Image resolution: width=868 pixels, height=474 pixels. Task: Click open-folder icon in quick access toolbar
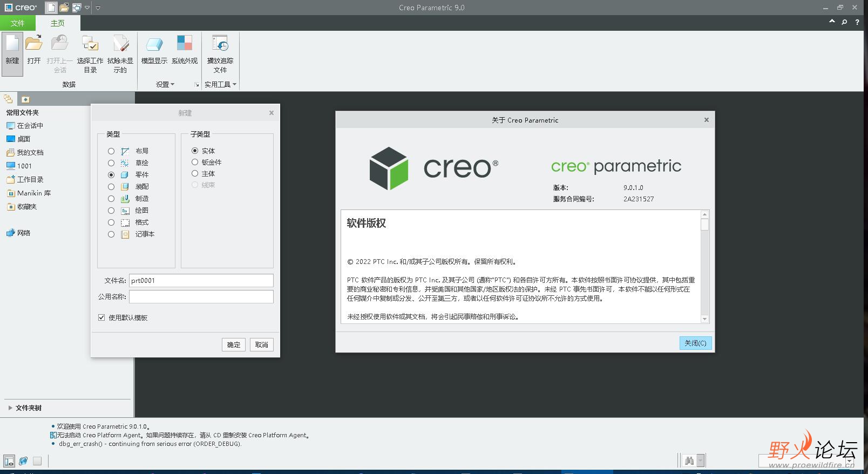pos(64,8)
